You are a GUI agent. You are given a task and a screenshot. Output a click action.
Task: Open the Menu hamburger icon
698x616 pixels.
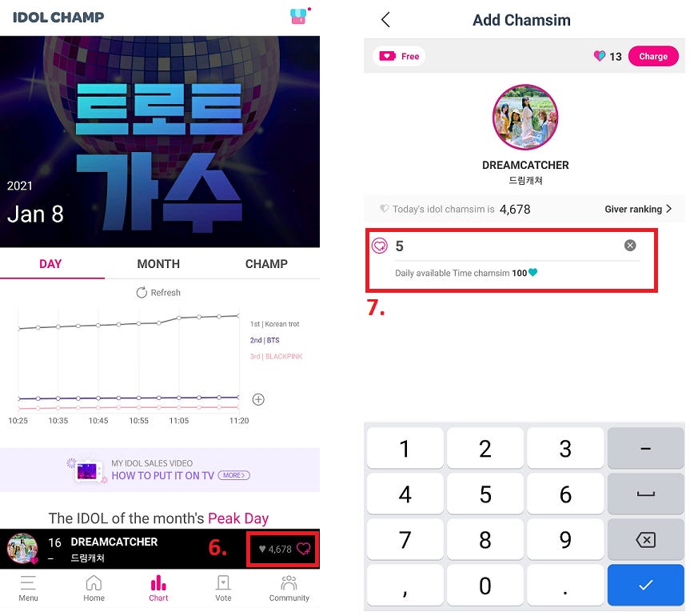tap(28, 582)
